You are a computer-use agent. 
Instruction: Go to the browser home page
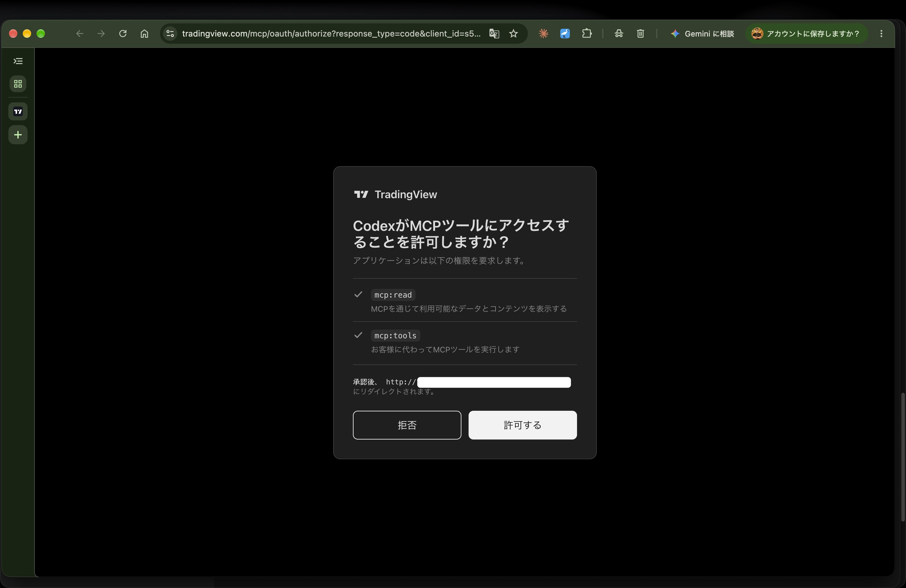(x=144, y=34)
